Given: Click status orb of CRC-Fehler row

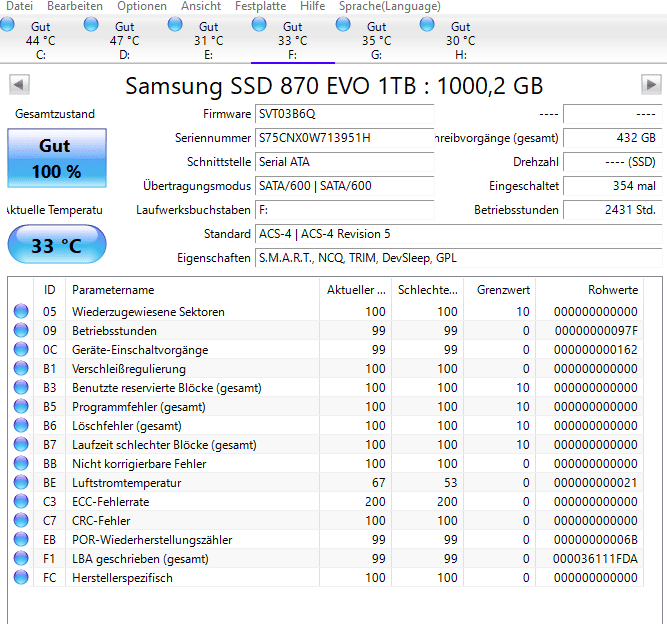Looking at the screenshot, I should [x=21, y=520].
